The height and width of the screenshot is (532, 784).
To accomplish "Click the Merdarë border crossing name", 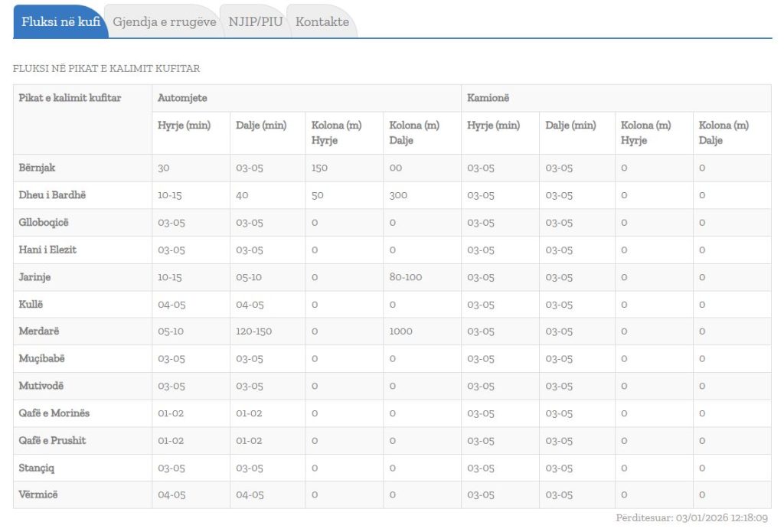I will (x=38, y=331).
